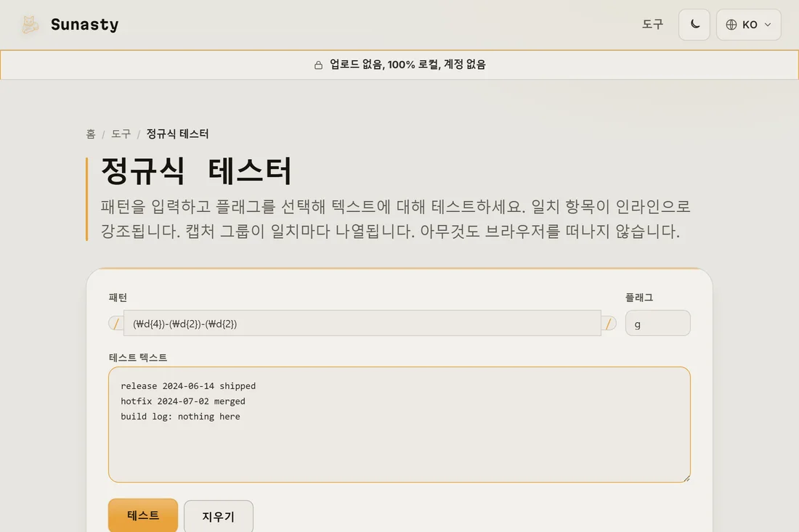
Task: Click the lock icon in privacy banner
Action: (318, 65)
